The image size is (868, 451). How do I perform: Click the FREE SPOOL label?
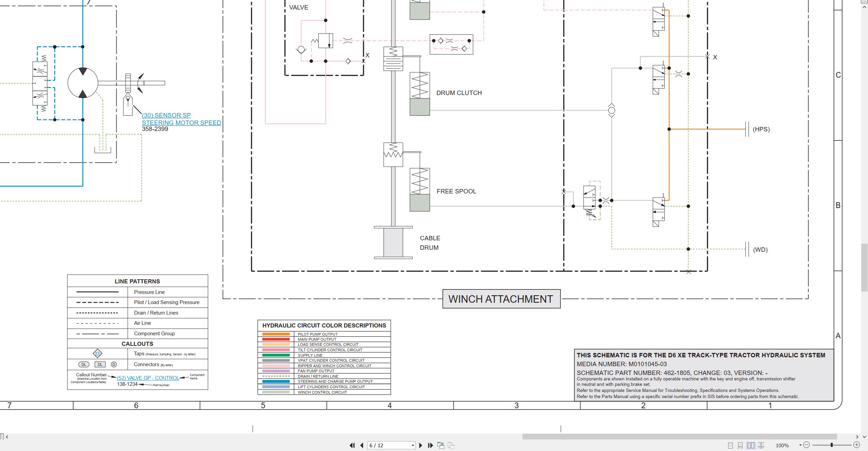pos(456,191)
